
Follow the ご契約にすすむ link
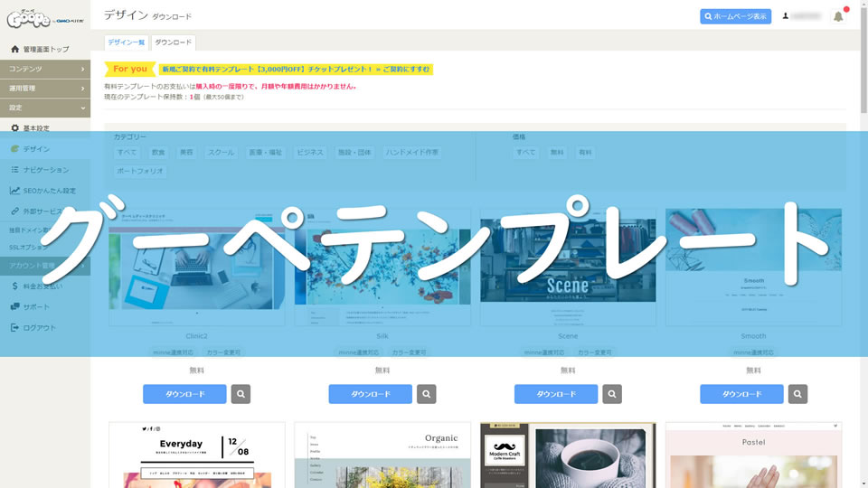tap(405, 70)
